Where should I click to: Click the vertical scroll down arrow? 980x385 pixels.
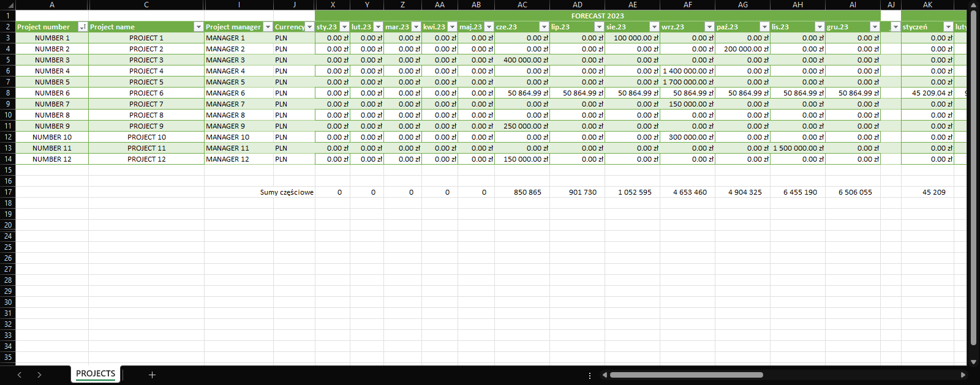point(974,362)
